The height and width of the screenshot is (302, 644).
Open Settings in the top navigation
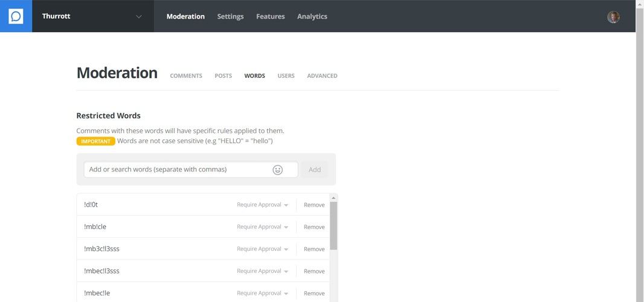click(230, 16)
